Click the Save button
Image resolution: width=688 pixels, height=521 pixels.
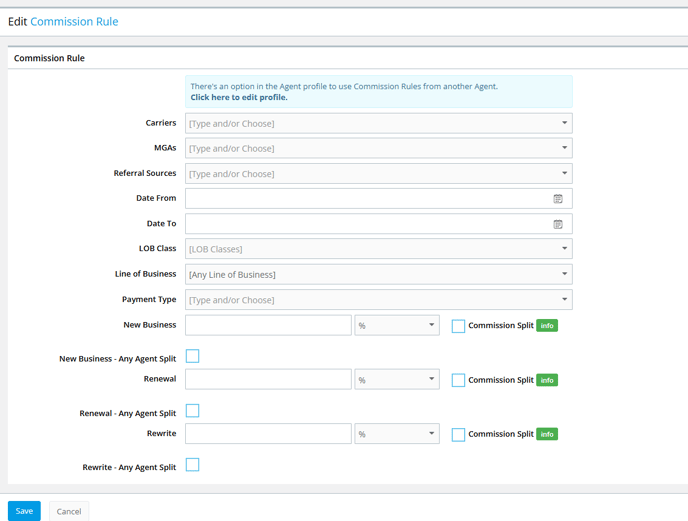(x=24, y=511)
